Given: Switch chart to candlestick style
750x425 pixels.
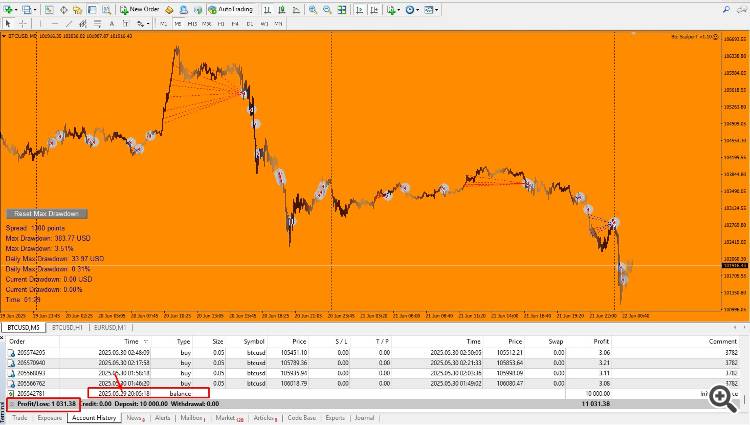Looking at the screenshot, I should coord(282,10).
